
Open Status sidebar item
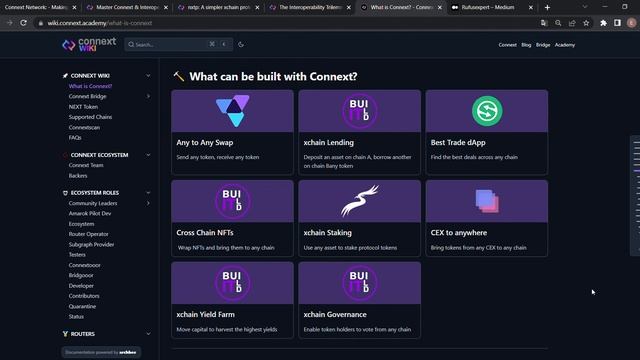pyautogui.click(x=76, y=317)
